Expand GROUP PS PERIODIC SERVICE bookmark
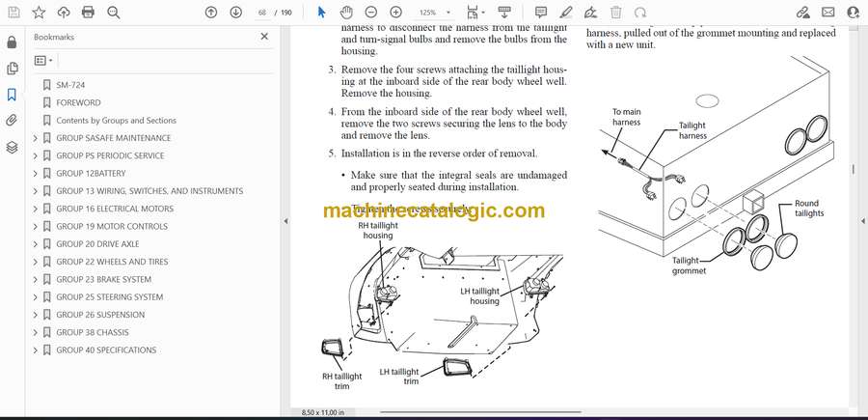The image size is (868, 420). click(x=36, y=155)
